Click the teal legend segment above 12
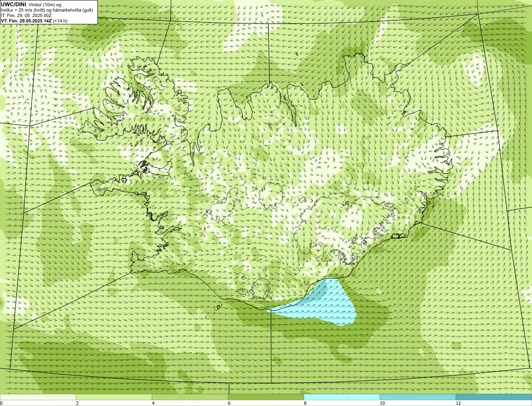This screenshot has height=406, width=532. (494, 397)
